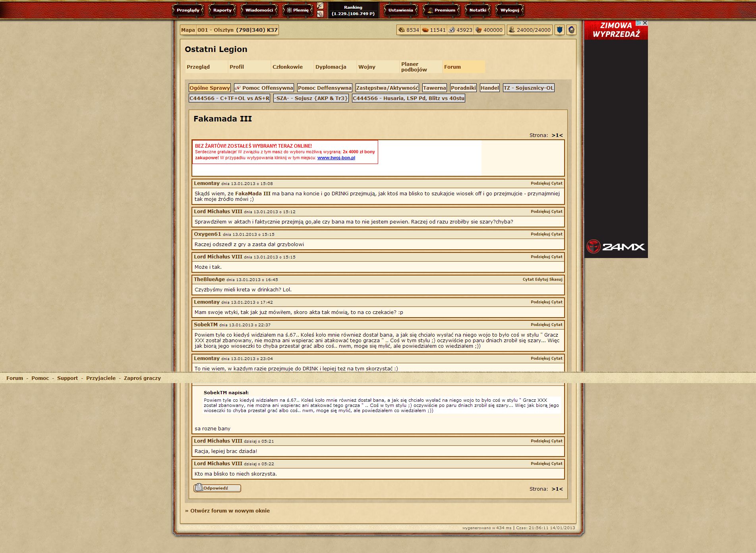Click the Odpowiedź reply notepad icon
The image size is (756, 553).
[199, 487]
